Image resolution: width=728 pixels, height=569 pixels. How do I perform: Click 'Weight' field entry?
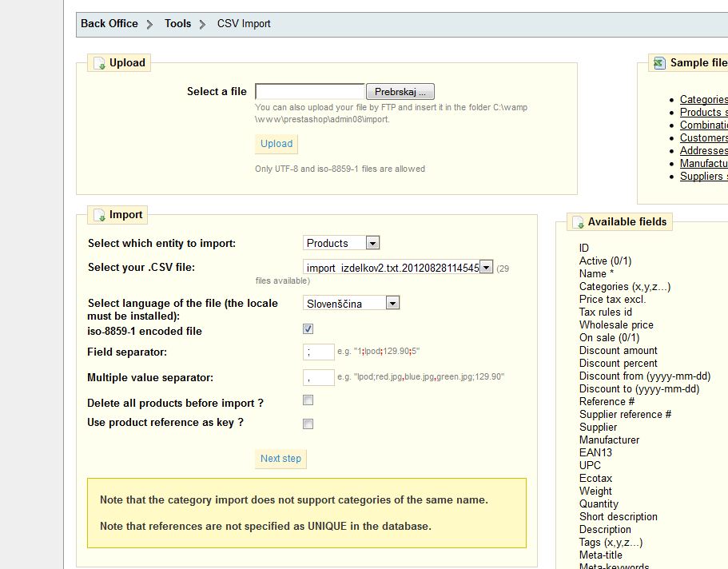click(x=595, y=491)
